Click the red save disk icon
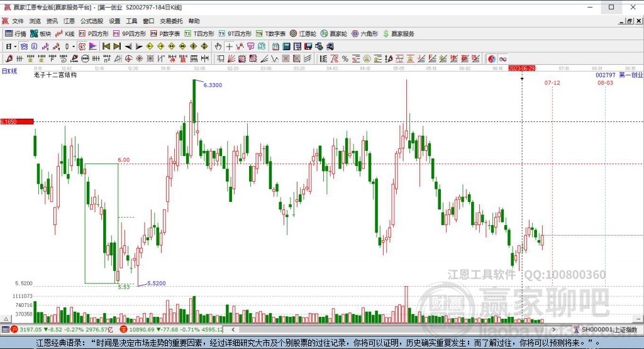This screenshot has width=644, height=349. 308,47
